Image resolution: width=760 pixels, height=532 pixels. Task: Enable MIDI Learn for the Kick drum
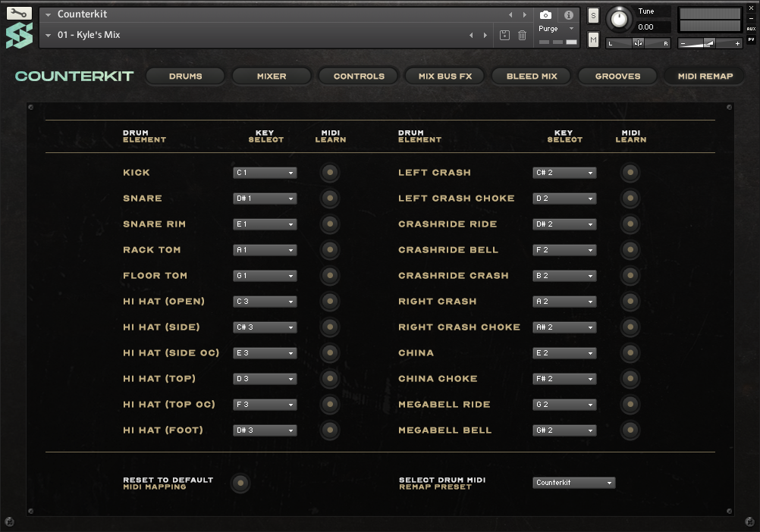[330, 172]
